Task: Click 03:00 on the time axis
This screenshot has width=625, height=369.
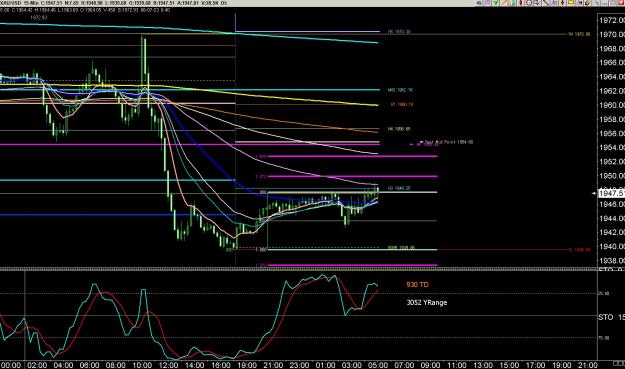Action: [x=352, y=365]
